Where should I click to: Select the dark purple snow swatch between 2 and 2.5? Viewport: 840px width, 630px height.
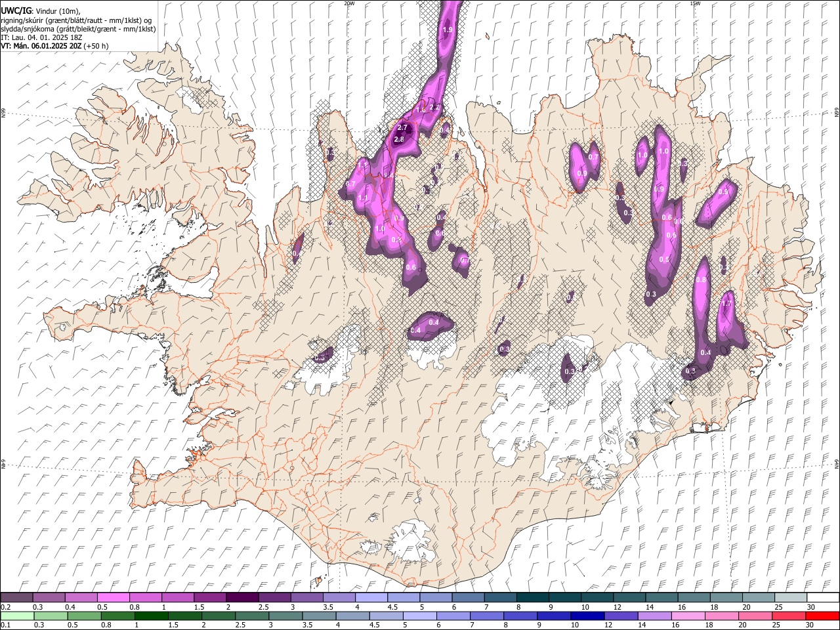pos(242,597)
